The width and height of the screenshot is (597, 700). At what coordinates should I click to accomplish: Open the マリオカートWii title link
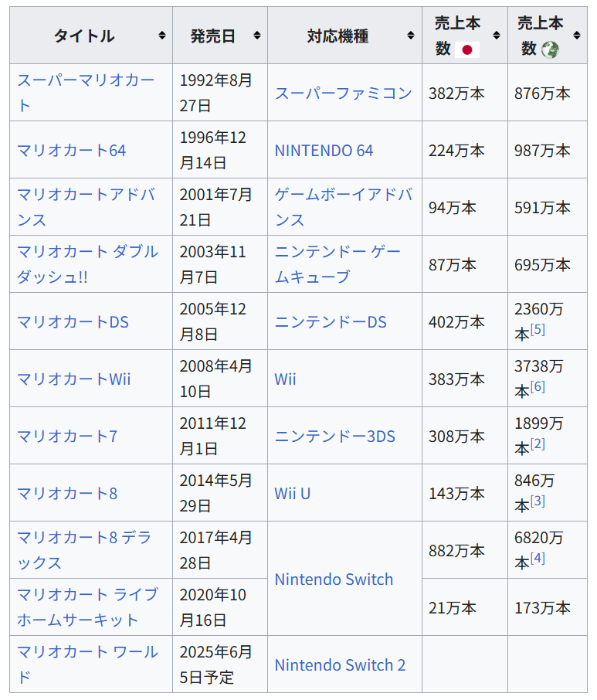point(73,379)
